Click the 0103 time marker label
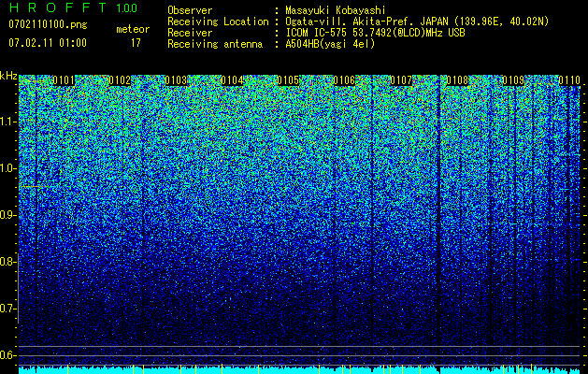The height and width of the screenshot is (374, 588). point(176,80)
